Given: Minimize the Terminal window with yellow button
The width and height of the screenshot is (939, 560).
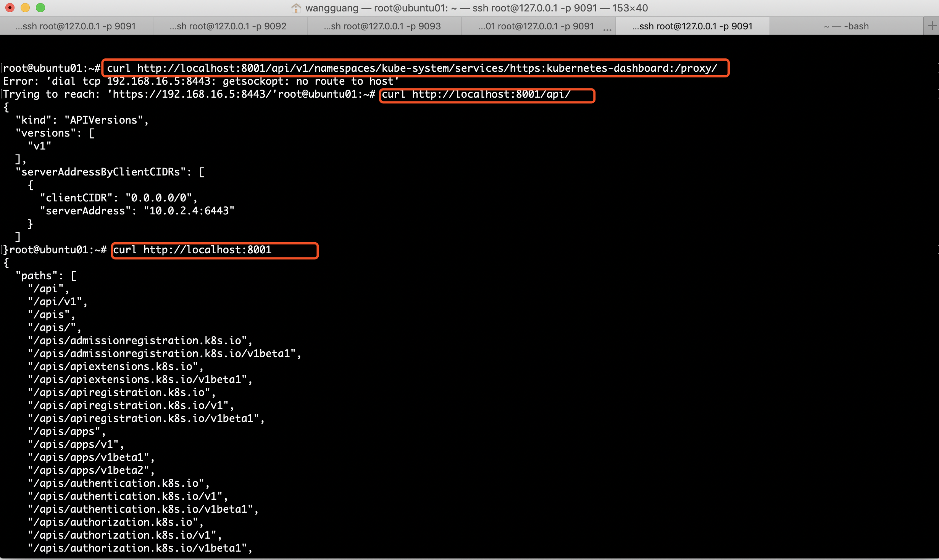Looking at the screenshot, I should click(x=25, y=8).
